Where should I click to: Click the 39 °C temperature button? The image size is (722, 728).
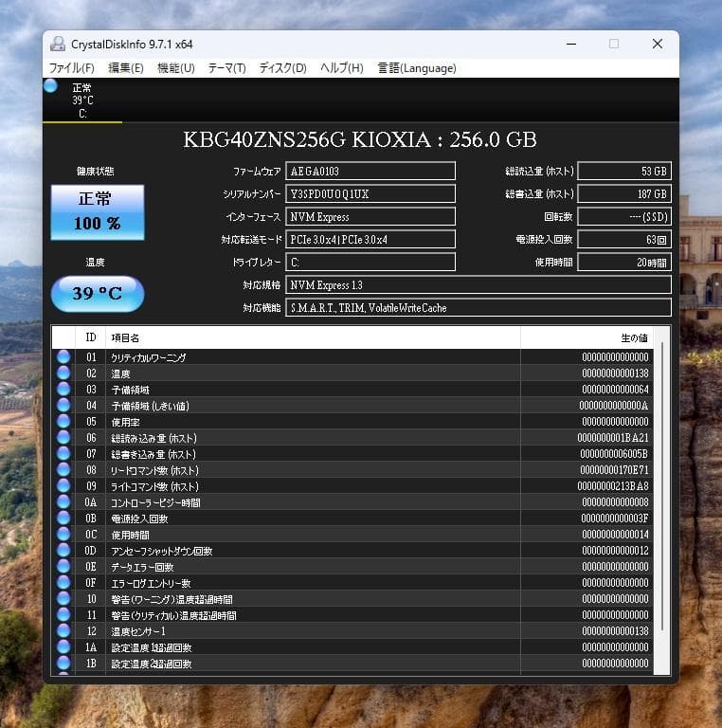(x=98, y=294)
